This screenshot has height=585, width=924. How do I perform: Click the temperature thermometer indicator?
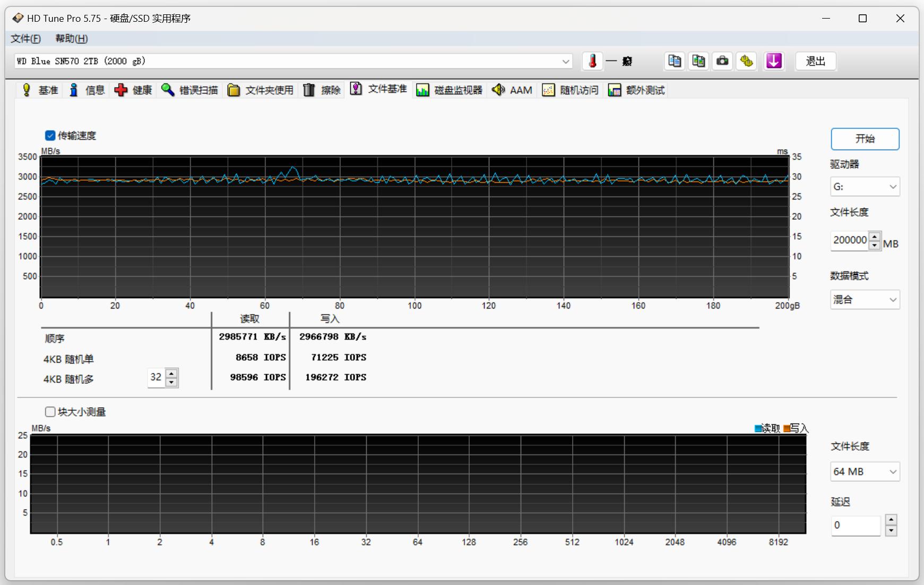coord(593,61)
